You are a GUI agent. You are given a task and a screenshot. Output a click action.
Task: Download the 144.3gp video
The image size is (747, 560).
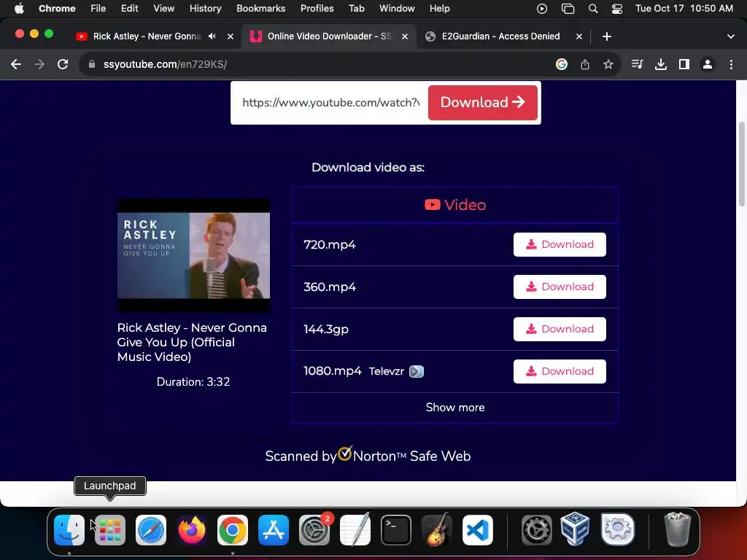click(560, 329)
